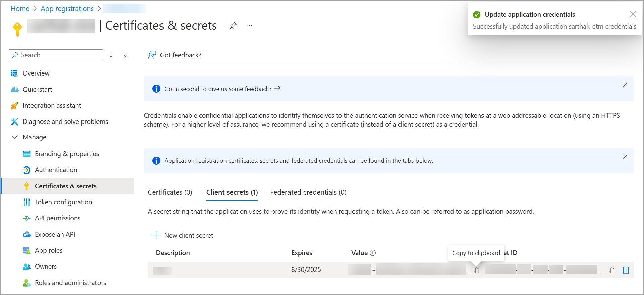Image resolution: width=644 pixels, height=295 pixels.
Task: Dismiss the credentials updated notification
Action: coord(632,14)
